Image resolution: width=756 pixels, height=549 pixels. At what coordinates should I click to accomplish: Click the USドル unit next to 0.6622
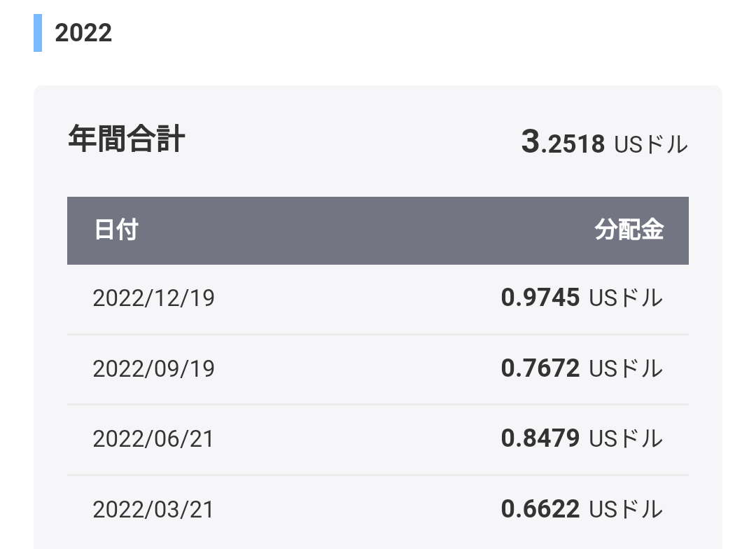[626, 510]
